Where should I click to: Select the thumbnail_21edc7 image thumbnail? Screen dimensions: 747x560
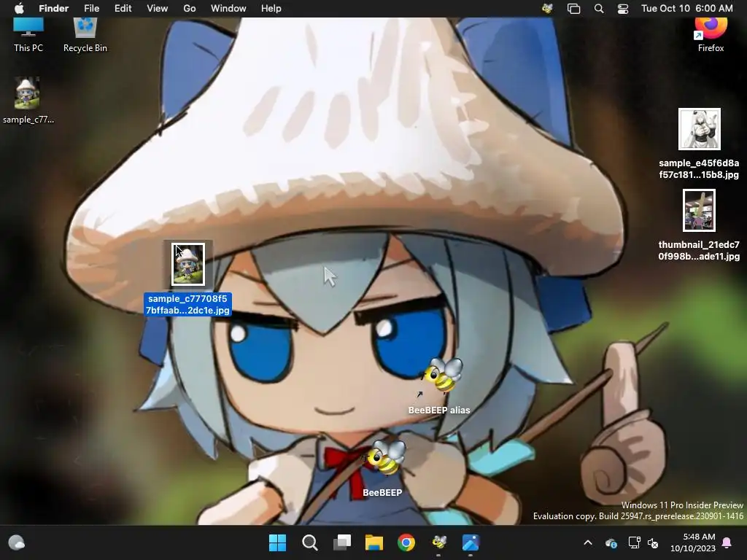(699, 211)
